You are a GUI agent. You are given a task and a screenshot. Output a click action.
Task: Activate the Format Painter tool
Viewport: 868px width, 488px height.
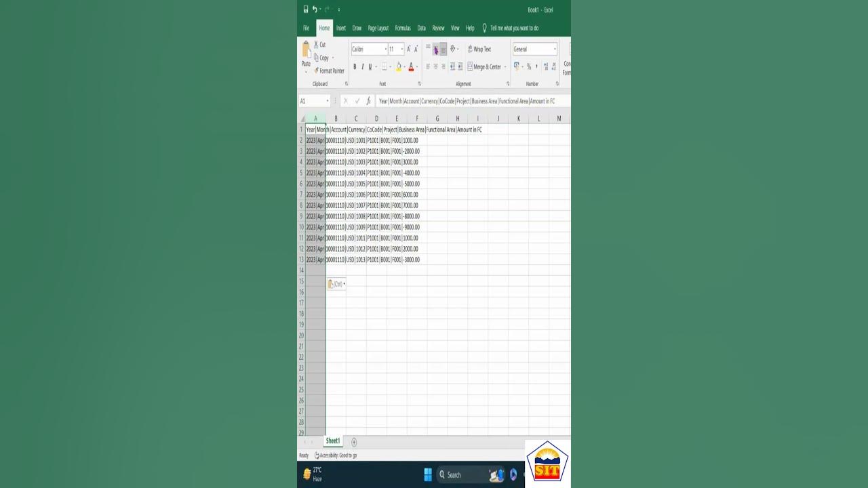point(329,70)
